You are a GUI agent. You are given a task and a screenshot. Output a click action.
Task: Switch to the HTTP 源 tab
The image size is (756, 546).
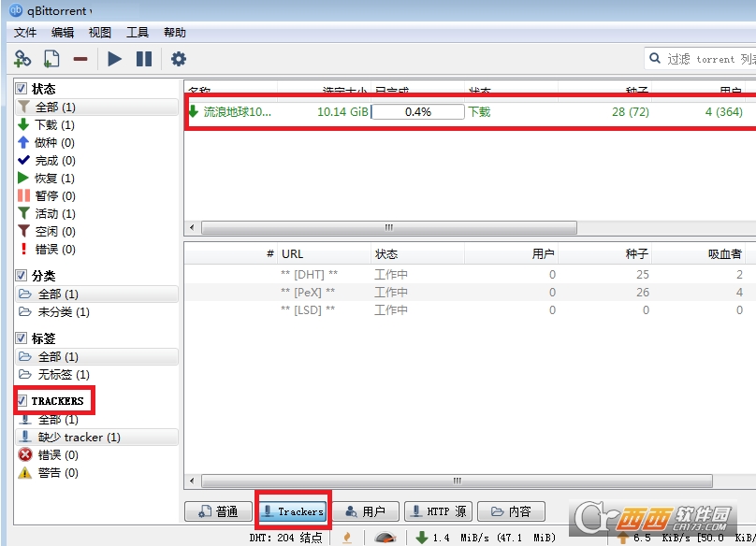[x=439, y=511]
